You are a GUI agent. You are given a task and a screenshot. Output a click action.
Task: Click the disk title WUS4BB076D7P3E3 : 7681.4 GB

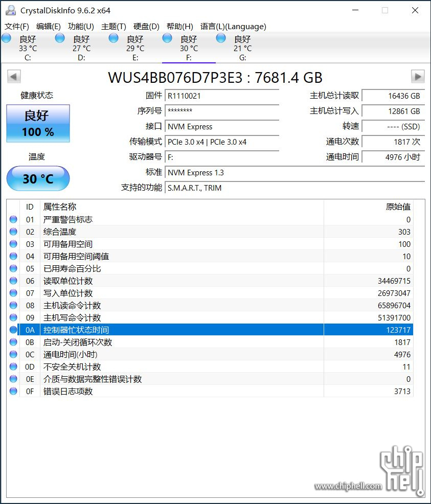[215, 78]
